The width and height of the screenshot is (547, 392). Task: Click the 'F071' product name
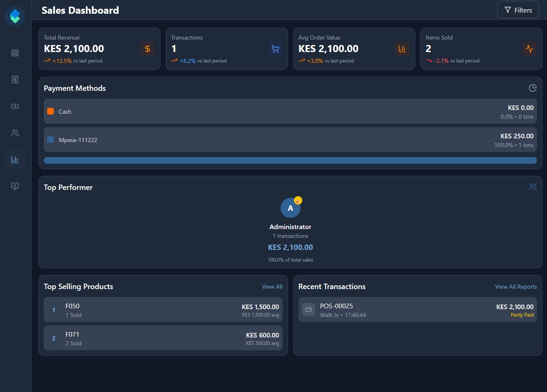point(73,334)
